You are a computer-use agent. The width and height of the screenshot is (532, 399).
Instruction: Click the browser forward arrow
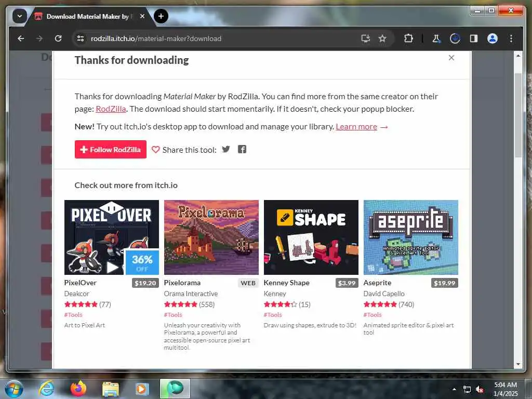pyautogui.click(x=39, y=38)
